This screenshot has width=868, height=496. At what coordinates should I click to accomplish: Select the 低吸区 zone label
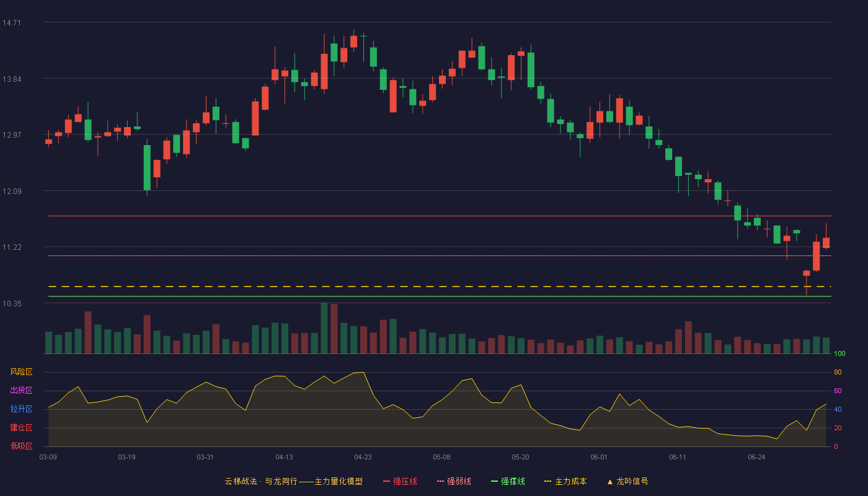coord(21,446)
